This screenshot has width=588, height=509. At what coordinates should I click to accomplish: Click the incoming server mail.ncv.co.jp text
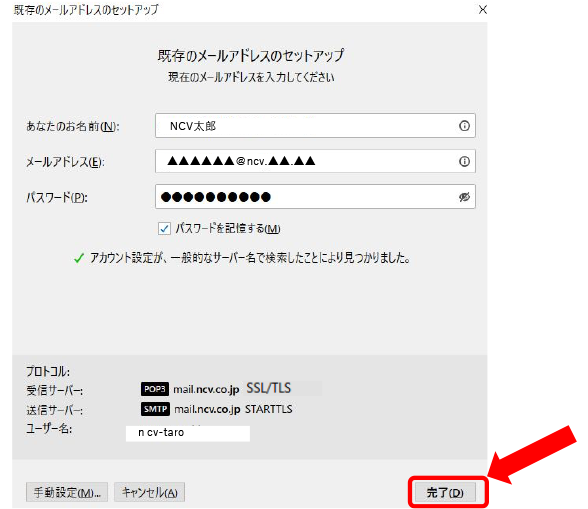pyautogui.click(x=206, y=389)
